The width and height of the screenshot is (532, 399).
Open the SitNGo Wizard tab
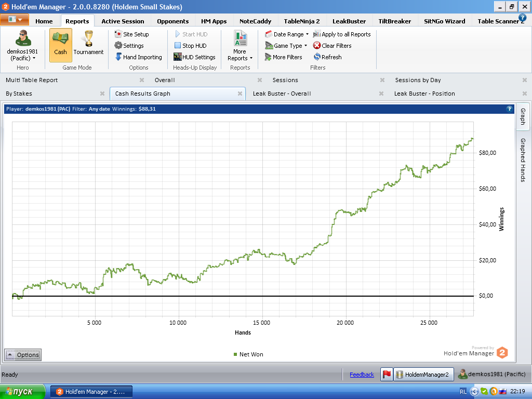coord(445,21)
